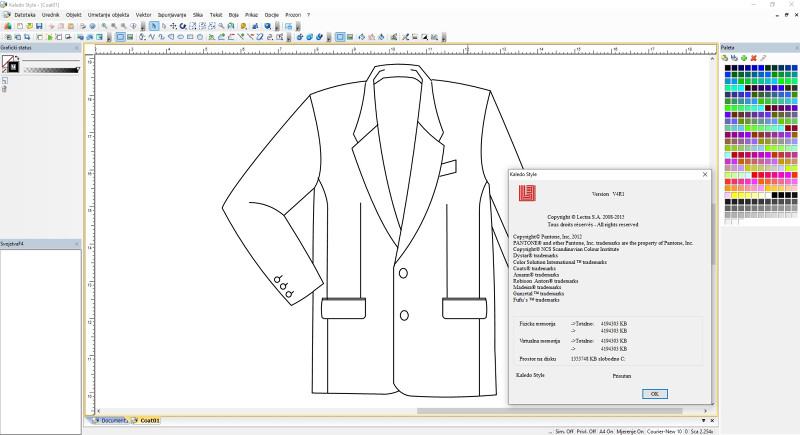
Task: Click the first icon in Paleta toolbar
Action: click(724, 58)
